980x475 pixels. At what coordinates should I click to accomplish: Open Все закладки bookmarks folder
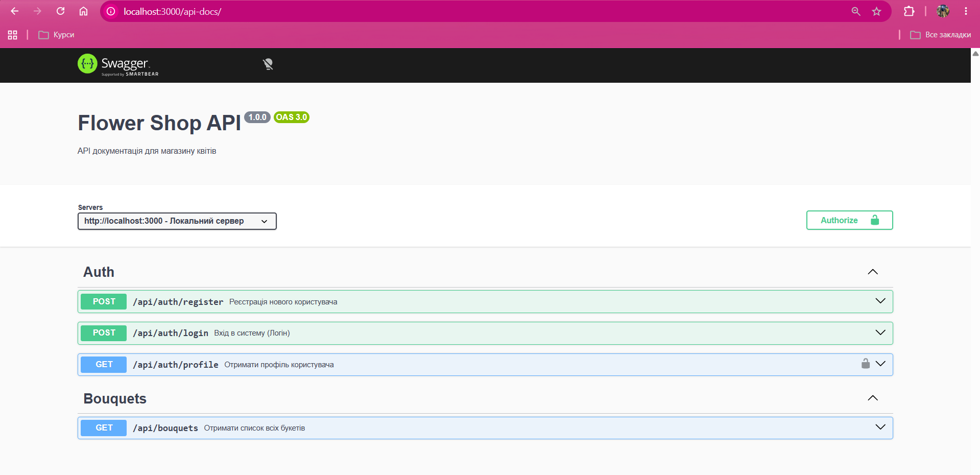coord(941,35)
